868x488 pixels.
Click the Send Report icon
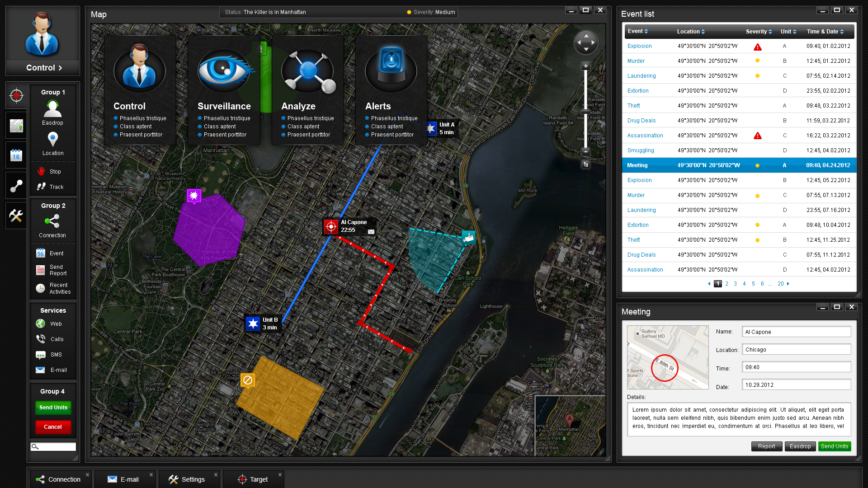pyautogui.click(x=40, y=270)
